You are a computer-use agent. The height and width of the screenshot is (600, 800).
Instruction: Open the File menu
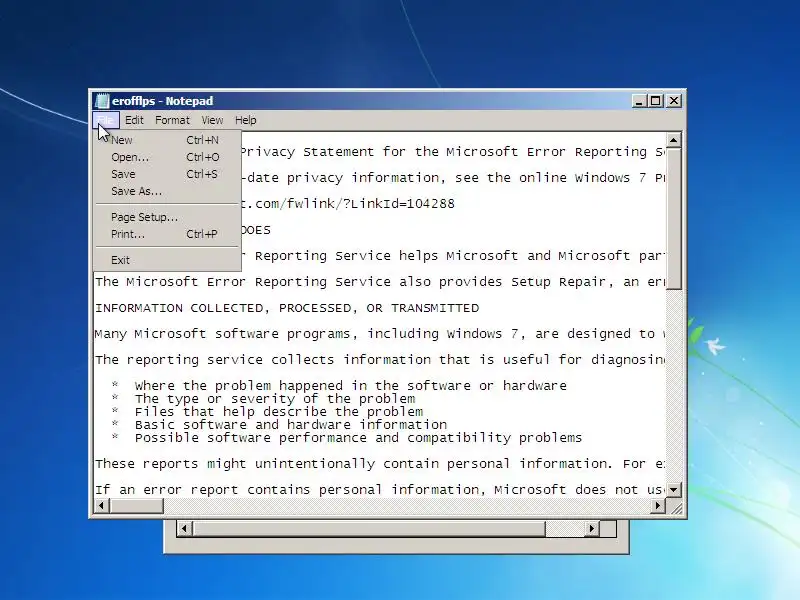coord(106,120)
